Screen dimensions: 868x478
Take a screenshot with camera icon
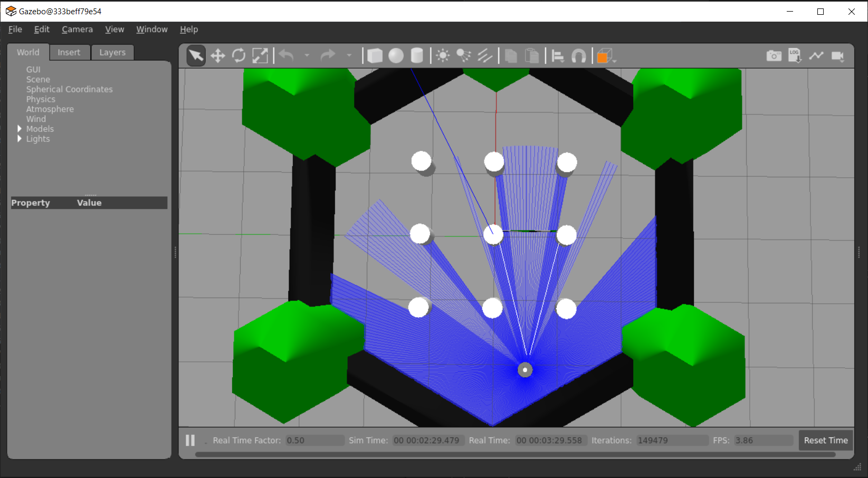pos(774,55)
